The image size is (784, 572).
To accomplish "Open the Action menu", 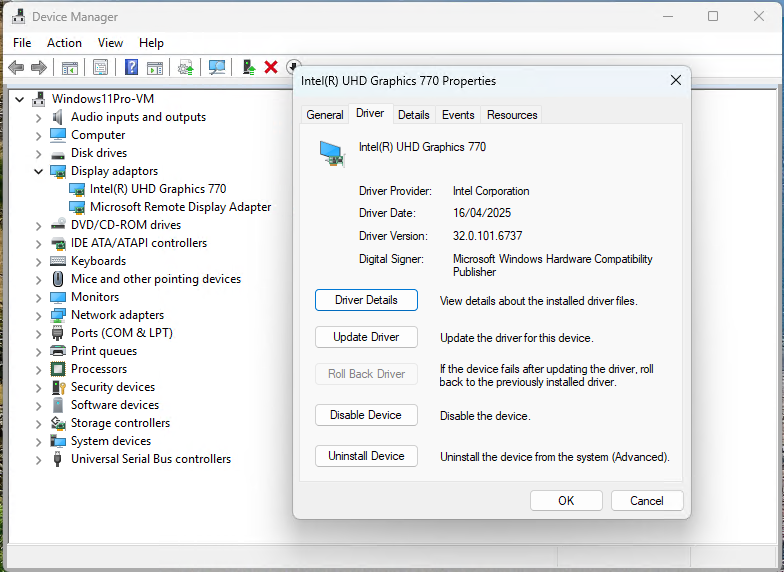I will pyautogui.click(x=64, y=43).
